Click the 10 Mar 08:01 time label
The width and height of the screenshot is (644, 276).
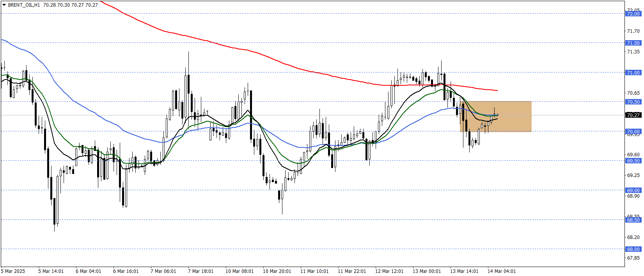click(x=240, y=271)
